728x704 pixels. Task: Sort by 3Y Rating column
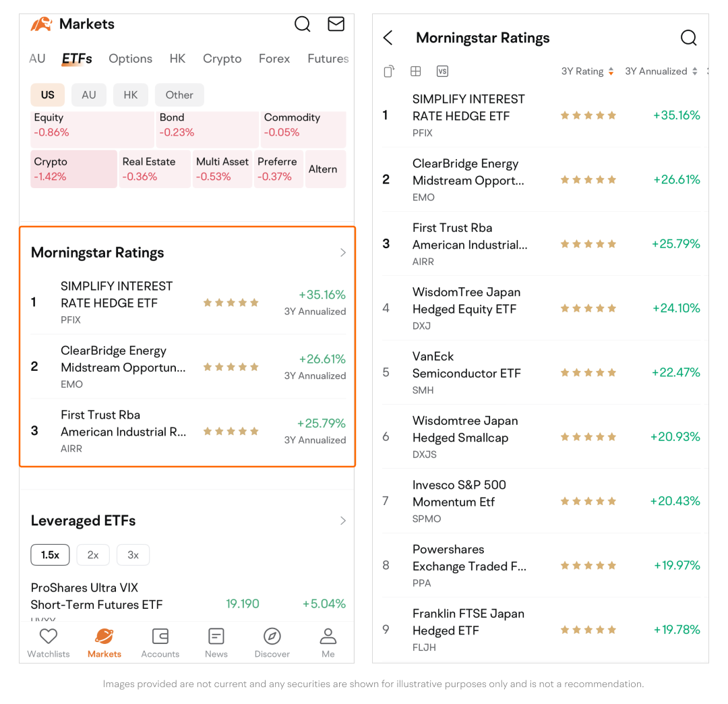coord(587,71)
